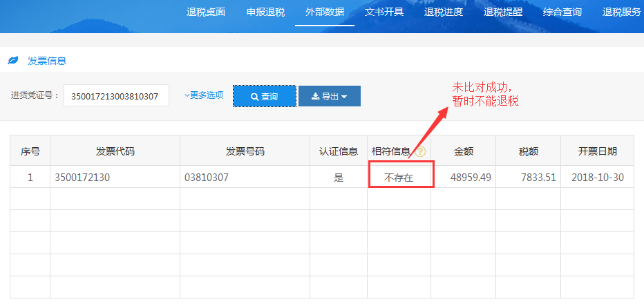Screen dimensions: 644x304
Task: Go to the 文书开具 tab
Action: click(x=384, y=12)
